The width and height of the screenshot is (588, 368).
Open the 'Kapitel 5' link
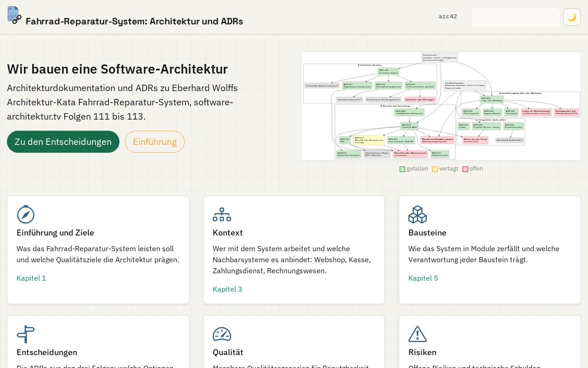tap(423, 278)
